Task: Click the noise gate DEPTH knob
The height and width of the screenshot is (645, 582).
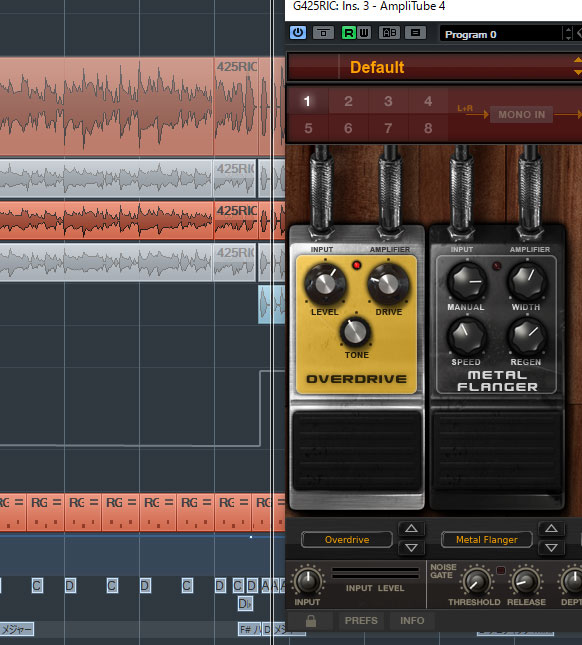Action: [573, 581]
